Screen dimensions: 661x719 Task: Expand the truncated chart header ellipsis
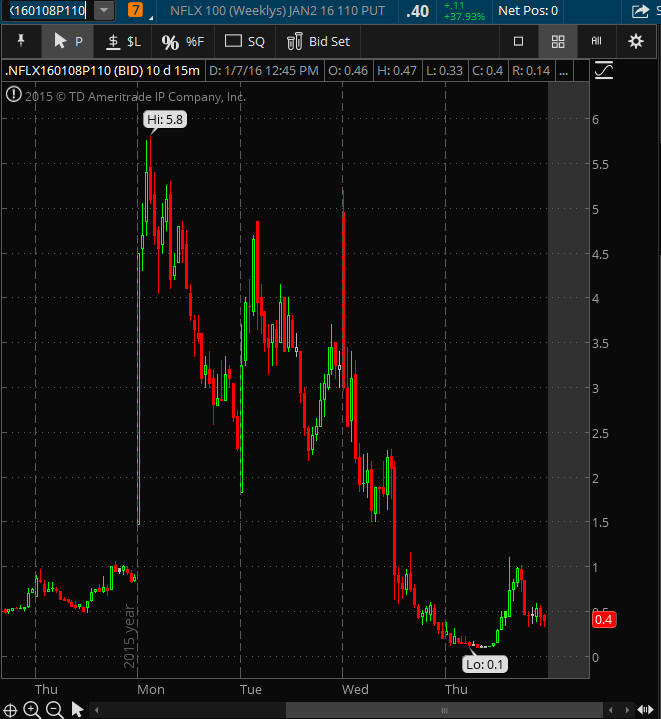[563, 71]
